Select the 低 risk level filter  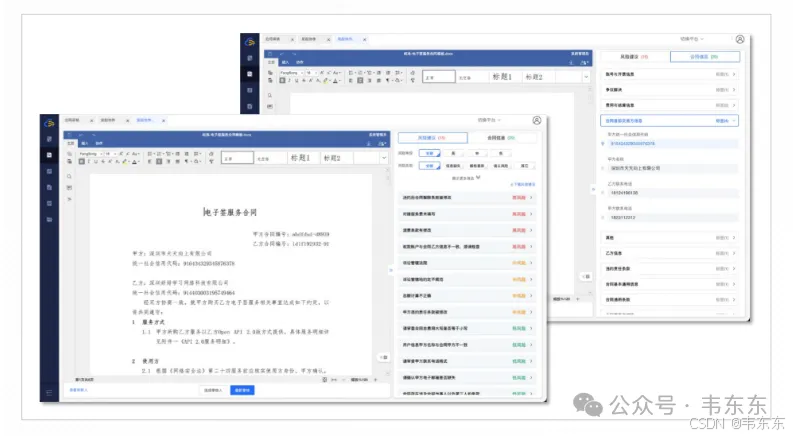501,153
